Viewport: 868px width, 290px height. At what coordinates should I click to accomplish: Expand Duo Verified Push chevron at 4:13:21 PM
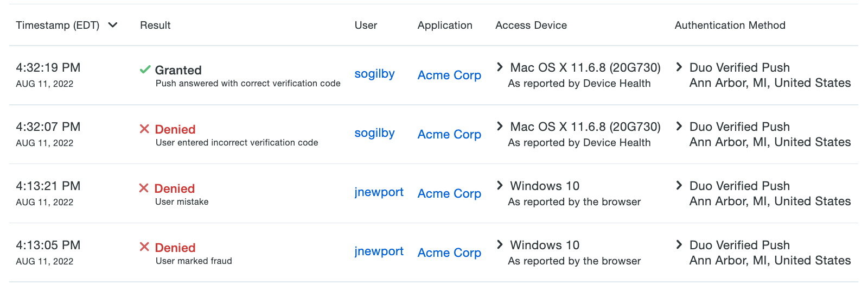[x=679, y=185]
